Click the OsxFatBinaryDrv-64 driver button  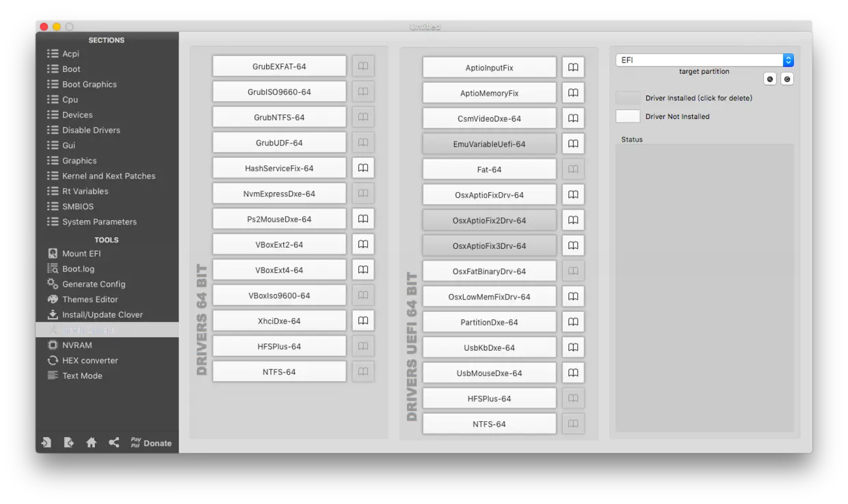[489, 271]
